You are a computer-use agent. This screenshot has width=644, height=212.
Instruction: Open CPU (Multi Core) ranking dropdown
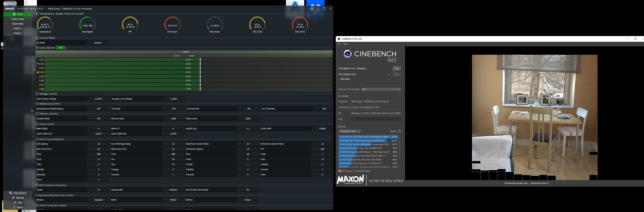(349, 131)
